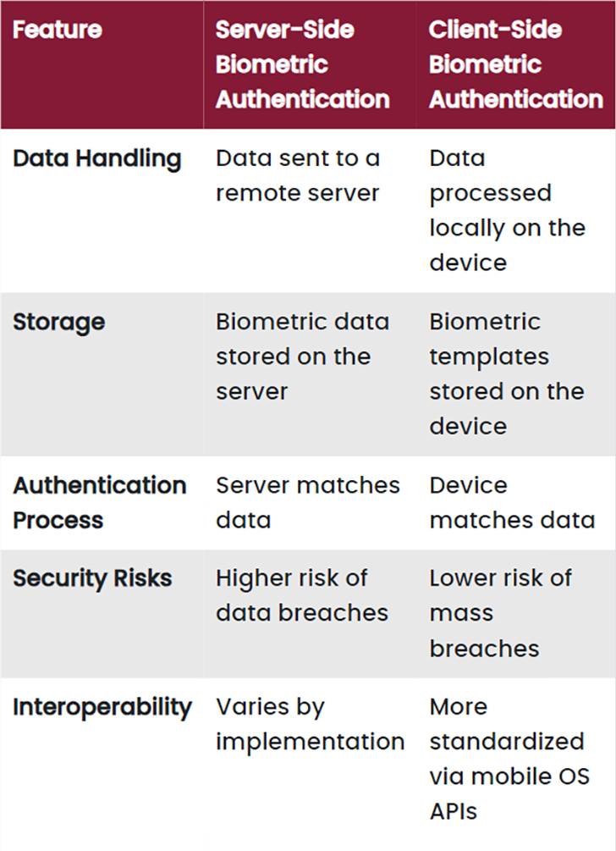
Task: Click 'Biometric templates stored on the device' cell
Action: pos(507,374)
